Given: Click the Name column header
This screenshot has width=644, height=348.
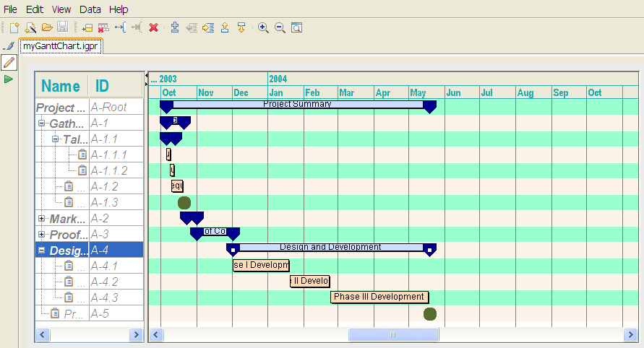Looking at the screenshot, I should point(61,86).
